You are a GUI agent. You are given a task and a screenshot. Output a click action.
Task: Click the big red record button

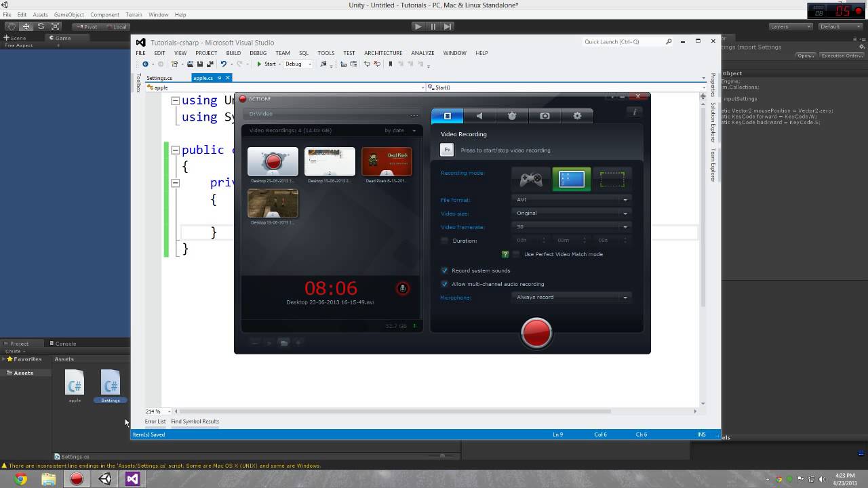pyautogui.click(x=536, y=333)
